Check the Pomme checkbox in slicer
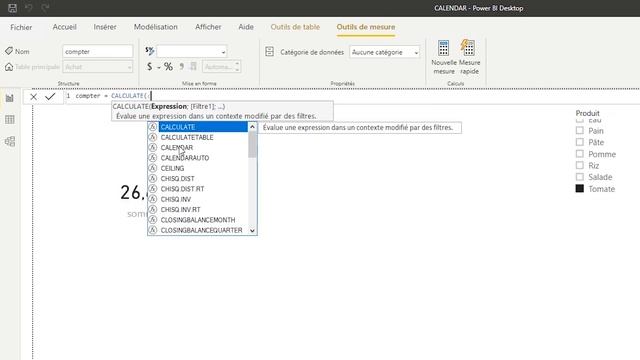The height and width of the screenshot is (360, 640). 580,154
